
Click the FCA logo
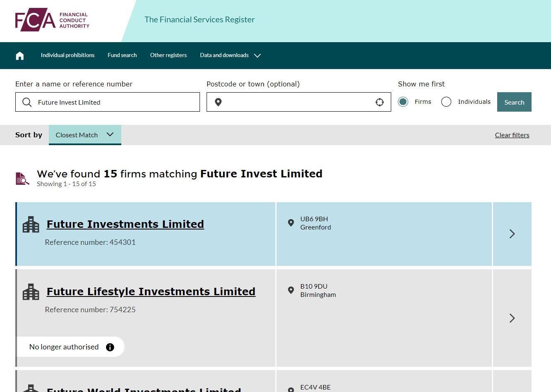coord(52,20)
